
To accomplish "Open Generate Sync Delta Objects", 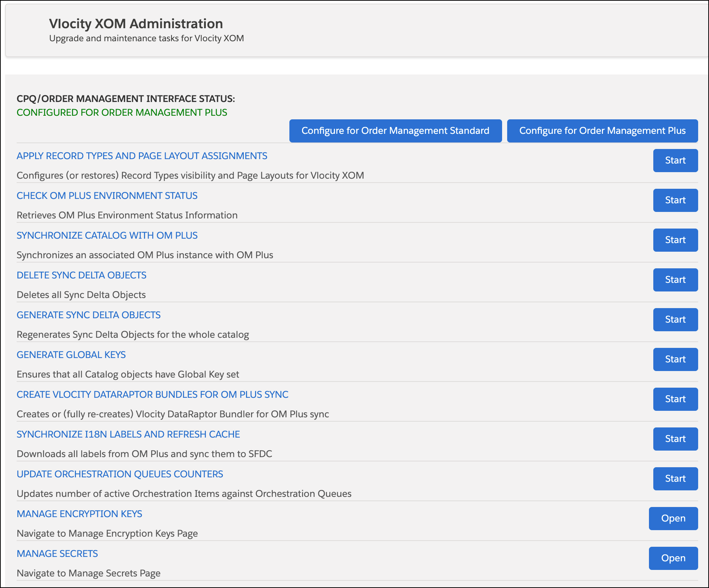I will click(x=89, y=315).
